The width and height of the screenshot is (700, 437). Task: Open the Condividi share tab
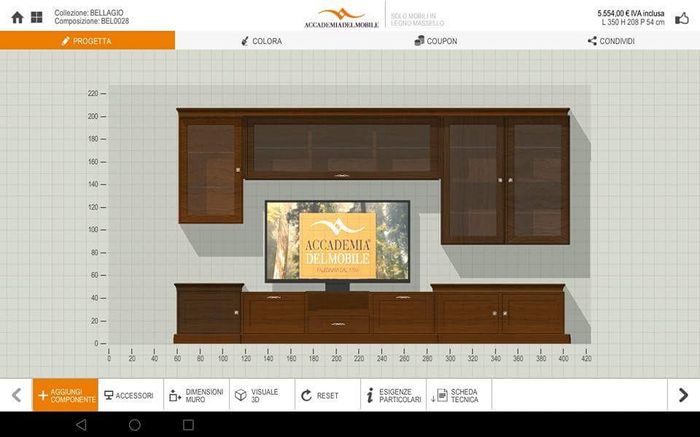[x=611, y=41]
